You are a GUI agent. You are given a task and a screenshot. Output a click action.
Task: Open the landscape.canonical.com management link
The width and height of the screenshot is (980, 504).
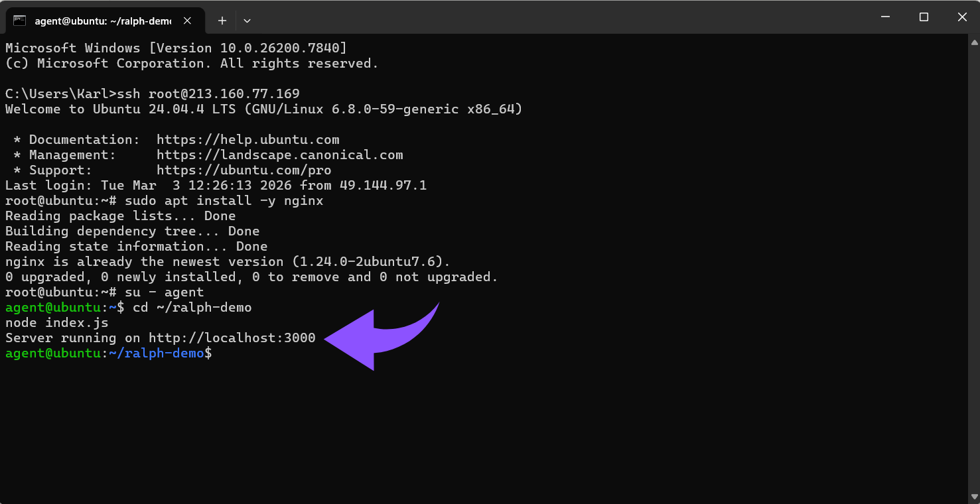pos(279,155)
